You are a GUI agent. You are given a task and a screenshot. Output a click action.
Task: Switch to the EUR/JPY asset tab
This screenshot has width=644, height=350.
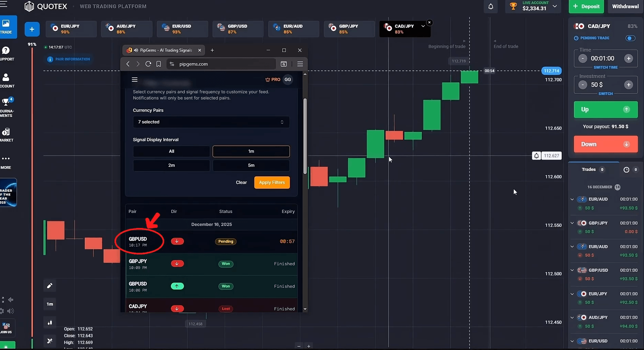click(71, 29)
